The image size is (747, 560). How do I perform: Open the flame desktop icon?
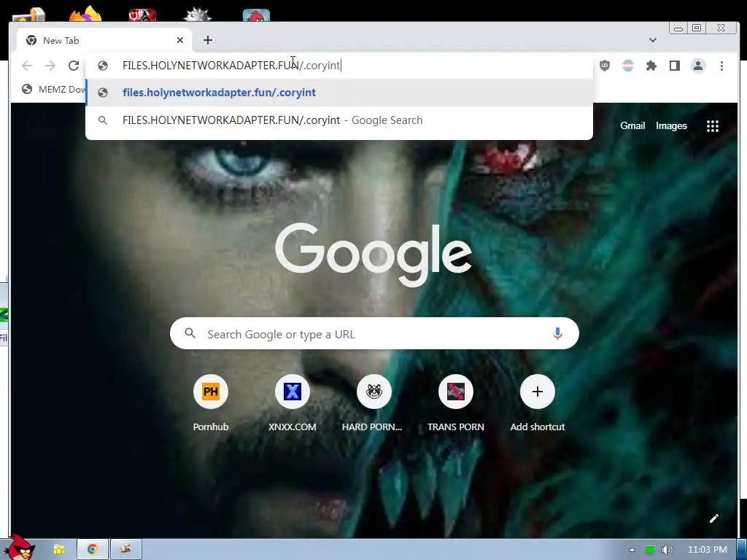[x=85, y=15]
